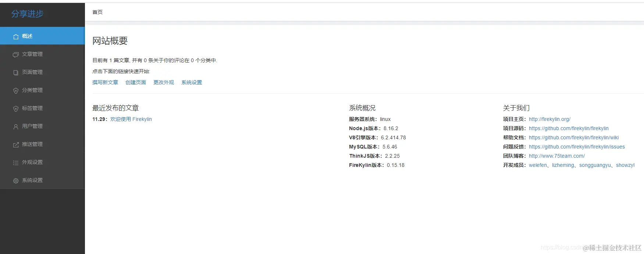Click the MySQL版本 value 5.6.46
This screenshot has height=254, width=644.
coord(390,147)
